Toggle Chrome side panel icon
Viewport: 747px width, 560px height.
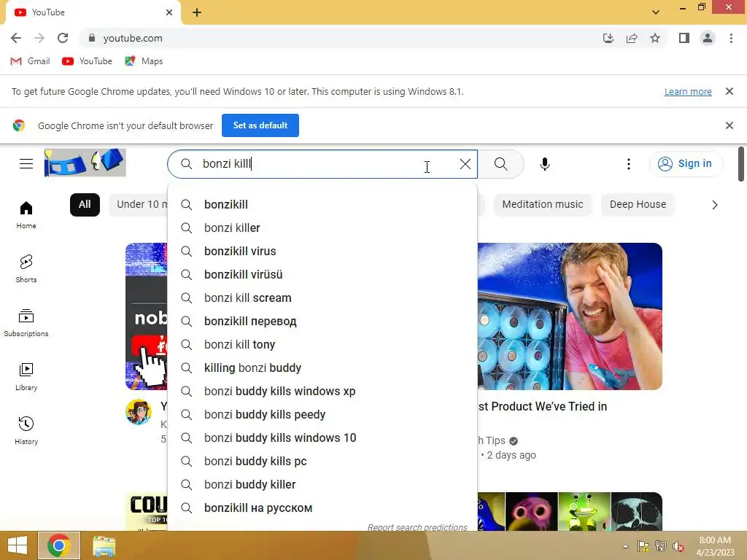tap(684, 38)
